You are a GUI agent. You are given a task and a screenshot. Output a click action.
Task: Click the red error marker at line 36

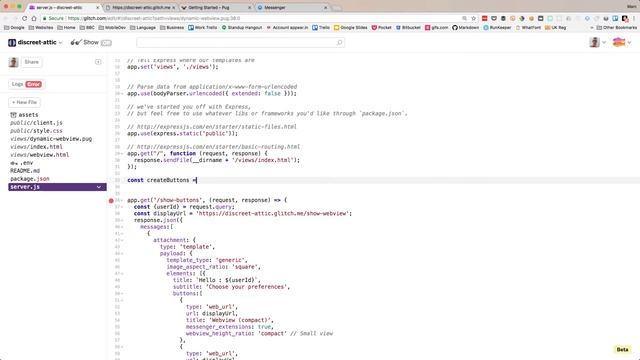point(111,200)
